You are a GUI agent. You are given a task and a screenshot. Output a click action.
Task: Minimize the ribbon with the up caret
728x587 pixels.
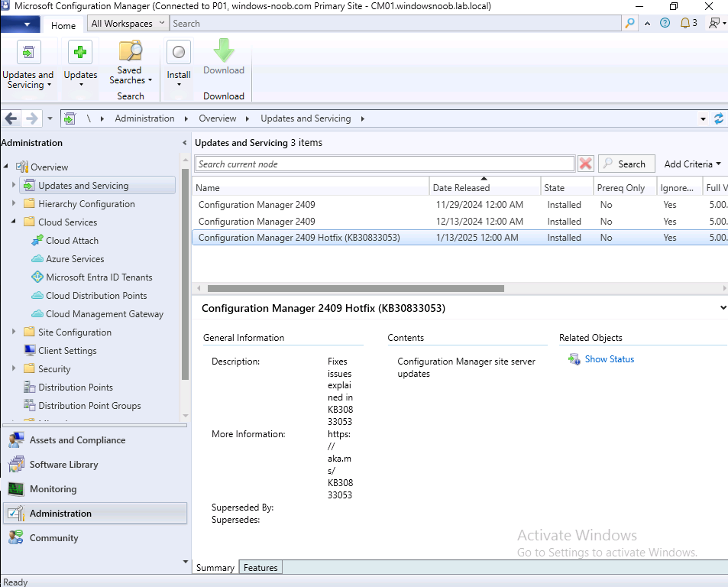(647, 23)
